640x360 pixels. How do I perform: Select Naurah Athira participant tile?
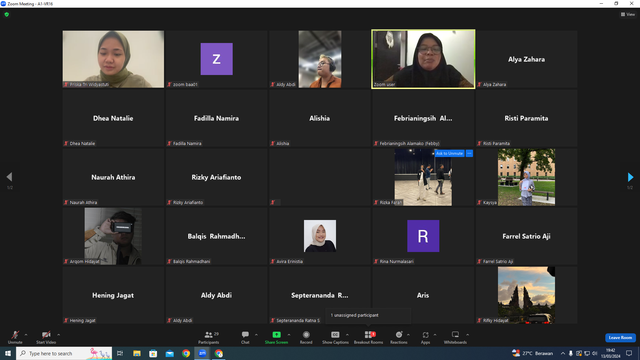[x=113, y=177]
